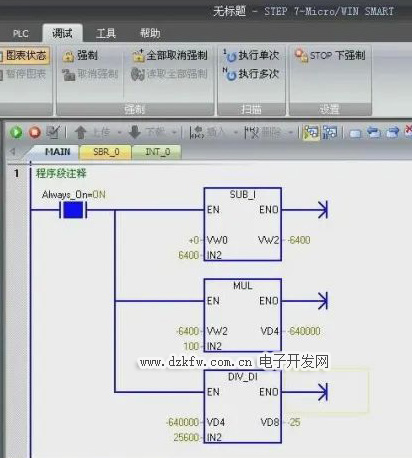Click the Upload arrow icon
The height and width of the screenshot is (458, 412).
[80, 132]
